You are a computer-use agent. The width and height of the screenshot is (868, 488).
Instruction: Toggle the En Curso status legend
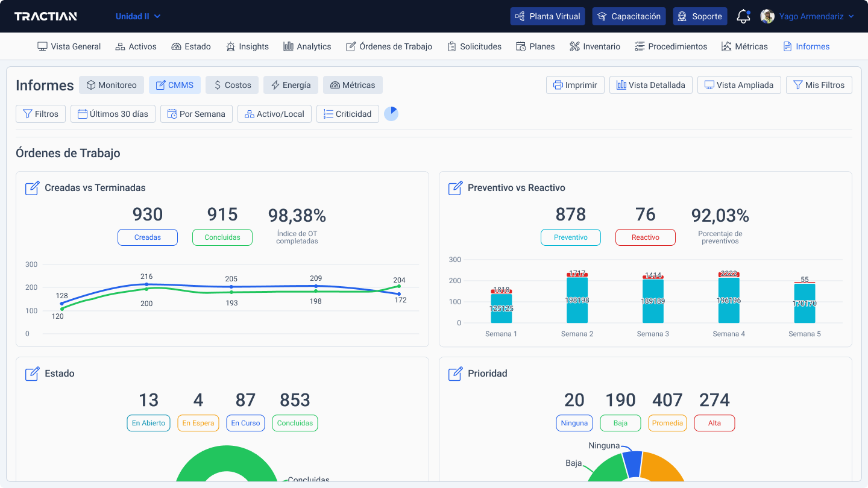pos(246,423)
